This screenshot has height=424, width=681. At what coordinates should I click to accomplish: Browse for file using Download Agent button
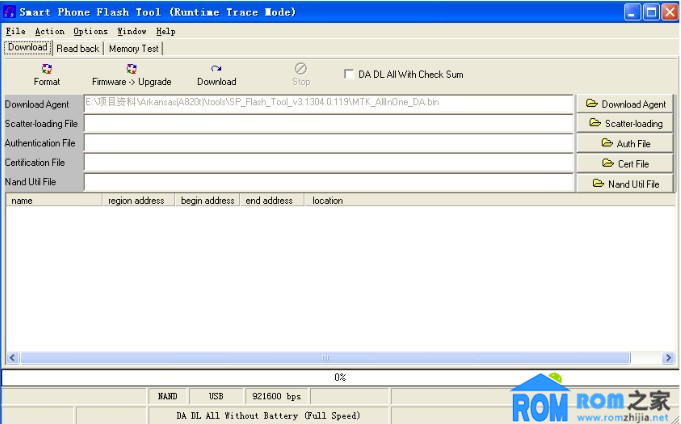tap(625, 104)
